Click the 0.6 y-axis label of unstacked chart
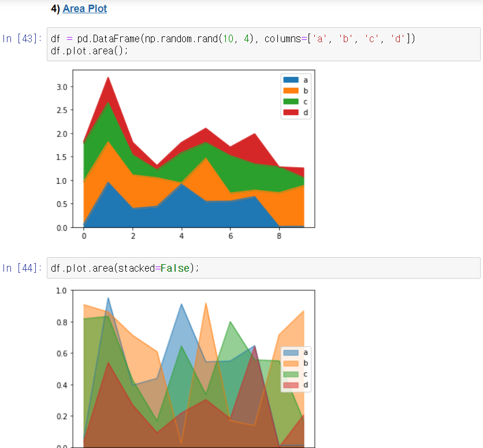Image resolution: width=483 pixels, height=448 pixels. tap(62, 353)
